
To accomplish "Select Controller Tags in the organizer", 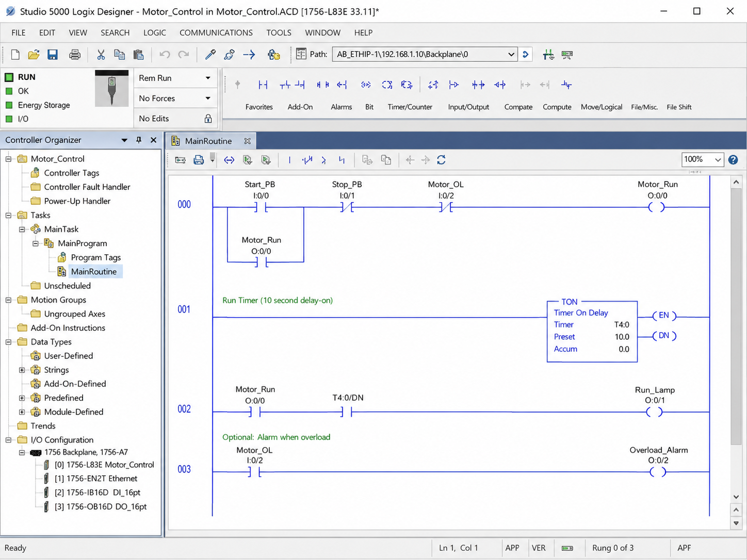I will pos(72,173).
